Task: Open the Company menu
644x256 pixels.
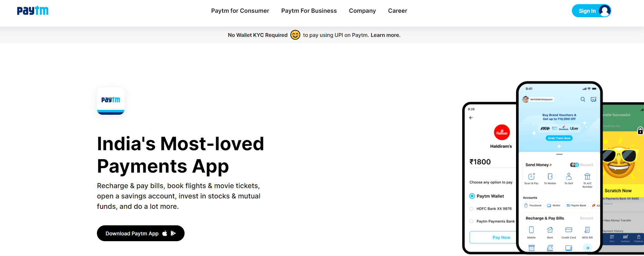Action: (x=362, y=11)
